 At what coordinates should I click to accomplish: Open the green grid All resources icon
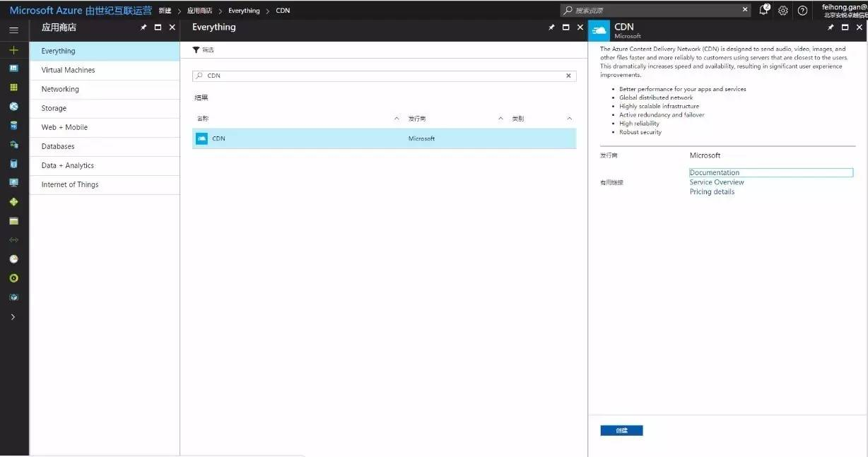pyautogui.click(x=13, y=88)
